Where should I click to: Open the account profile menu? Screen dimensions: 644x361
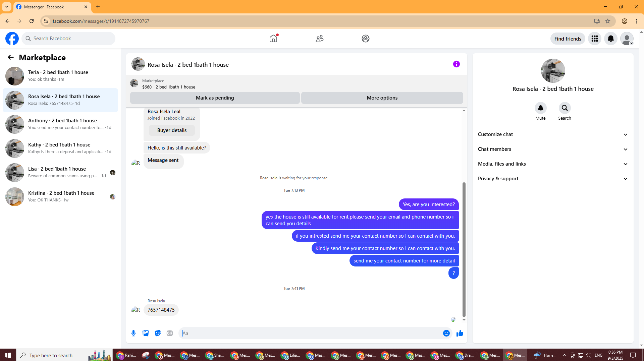coord(627,39)
